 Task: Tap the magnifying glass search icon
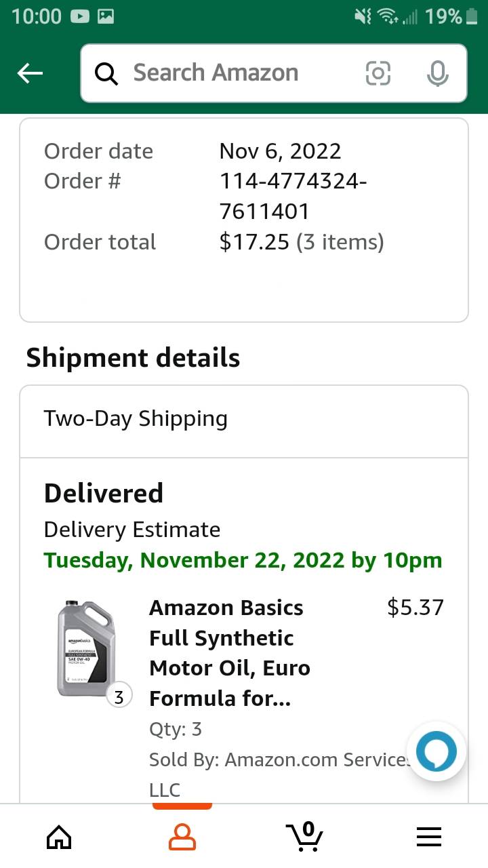coord(106,73)
